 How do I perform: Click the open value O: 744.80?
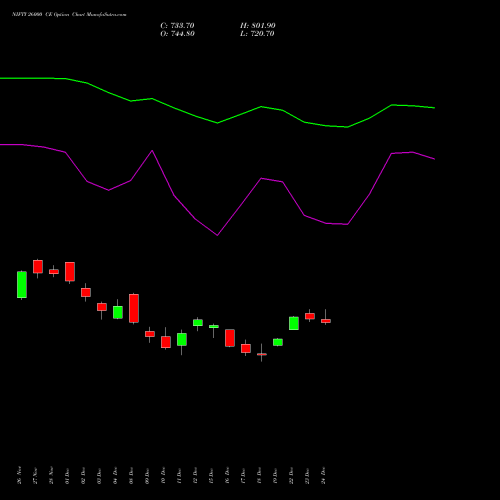(x=177, y=34)
